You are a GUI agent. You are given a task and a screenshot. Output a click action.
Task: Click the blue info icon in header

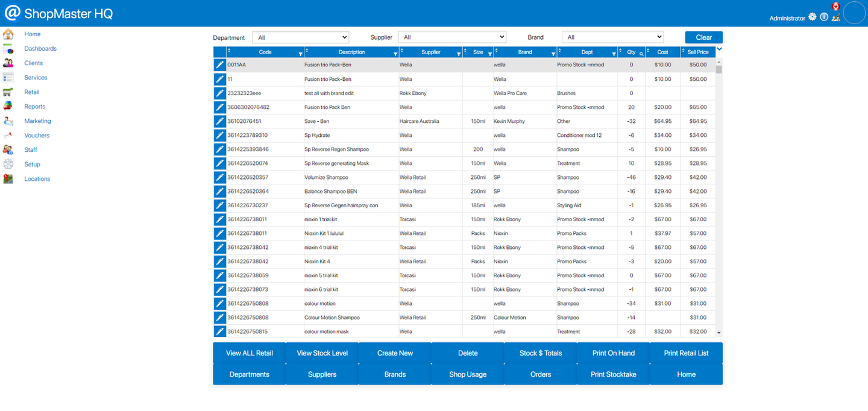pos(823,17)
